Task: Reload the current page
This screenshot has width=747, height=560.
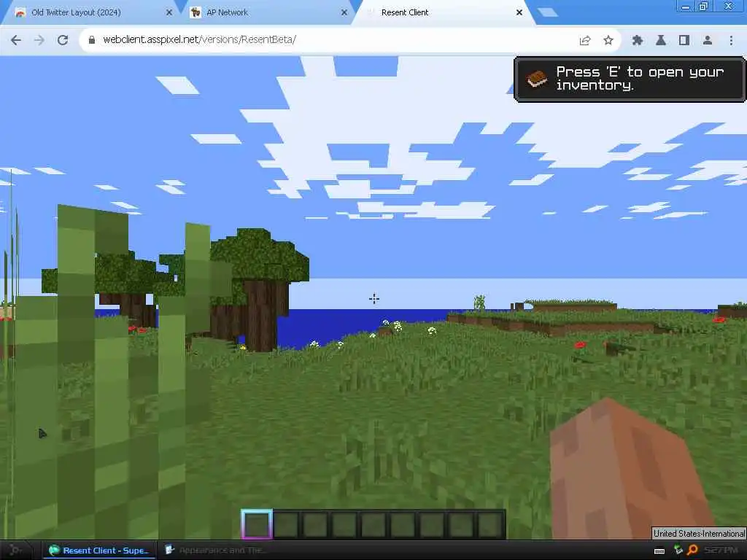Action: (x=63, y=40)
